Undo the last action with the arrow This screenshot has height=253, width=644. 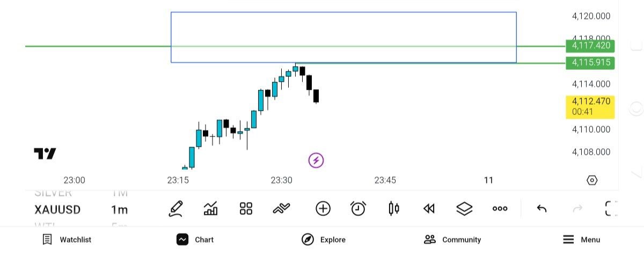(x=542, y=208)
